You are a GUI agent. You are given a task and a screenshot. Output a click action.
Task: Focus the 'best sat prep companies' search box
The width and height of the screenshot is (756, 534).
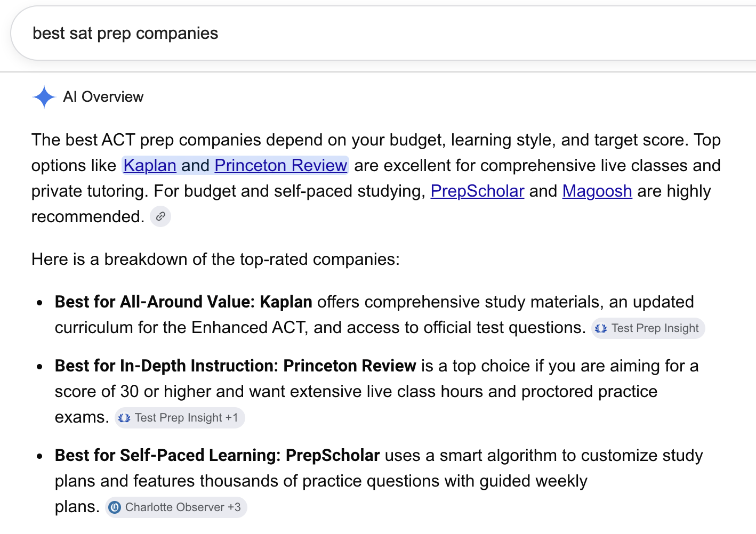point(384,33)
